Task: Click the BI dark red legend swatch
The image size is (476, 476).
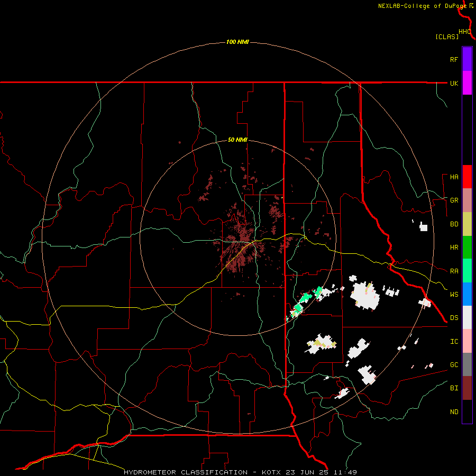Action: tap(467, 388)
